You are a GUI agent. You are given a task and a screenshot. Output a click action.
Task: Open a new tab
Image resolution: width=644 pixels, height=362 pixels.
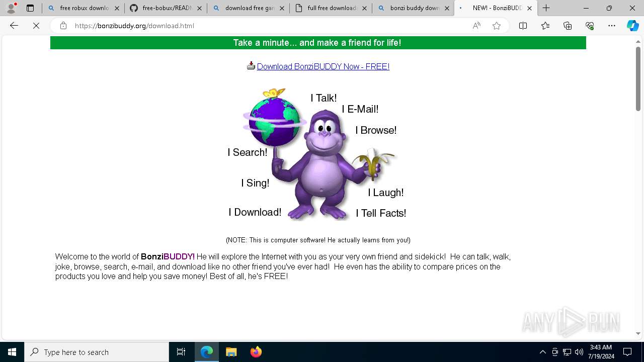click(546, 8)
